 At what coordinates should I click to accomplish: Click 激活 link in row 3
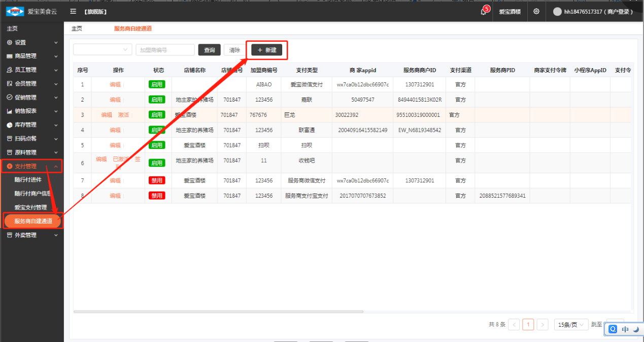click(123, 115)
